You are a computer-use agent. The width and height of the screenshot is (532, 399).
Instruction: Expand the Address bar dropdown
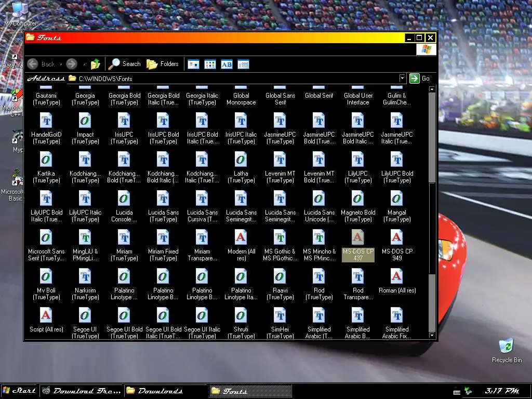click(402, 78)
